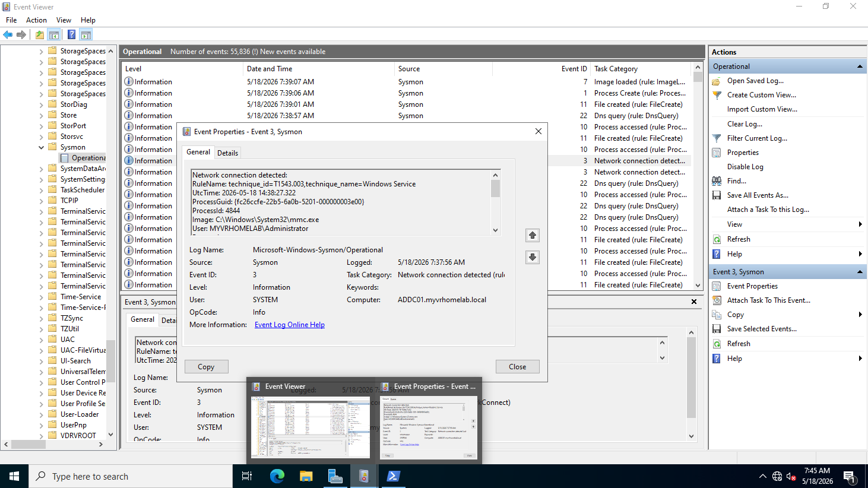Click the Event Properties icon in Actions
The image size is (868, 488).
click(x=717, y=286)
